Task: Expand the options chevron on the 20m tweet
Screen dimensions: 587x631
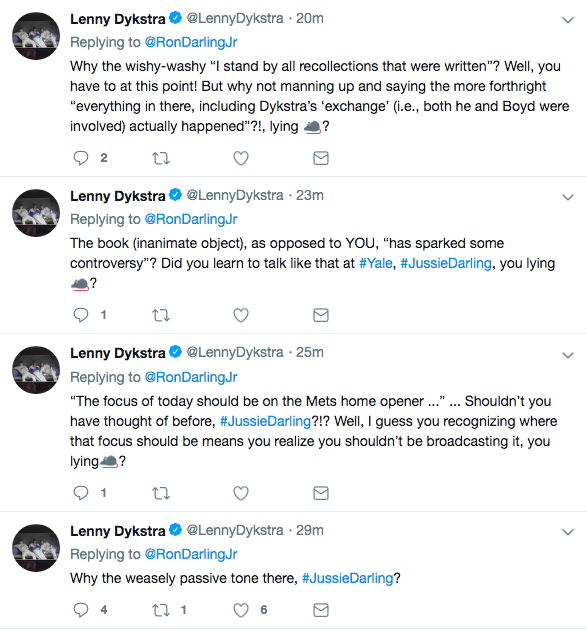Action: [x=568, y=20]
